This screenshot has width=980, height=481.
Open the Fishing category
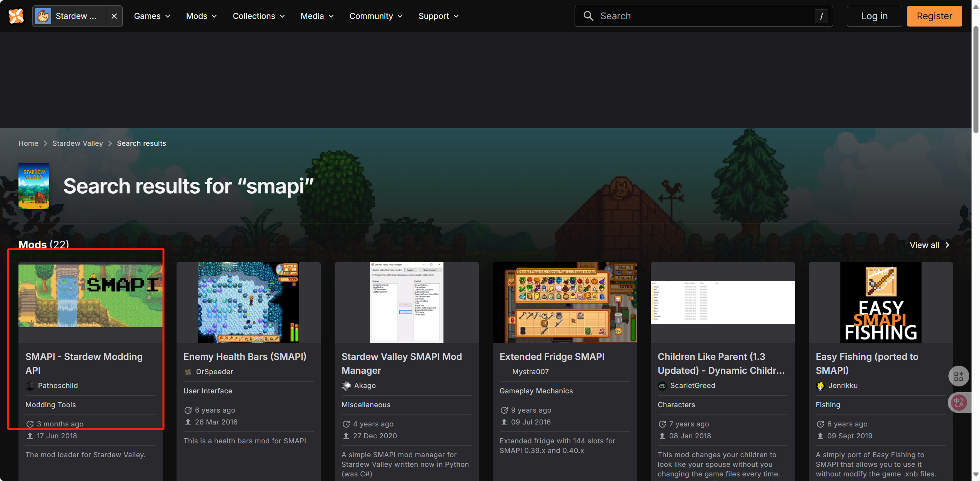pos(828,405)
